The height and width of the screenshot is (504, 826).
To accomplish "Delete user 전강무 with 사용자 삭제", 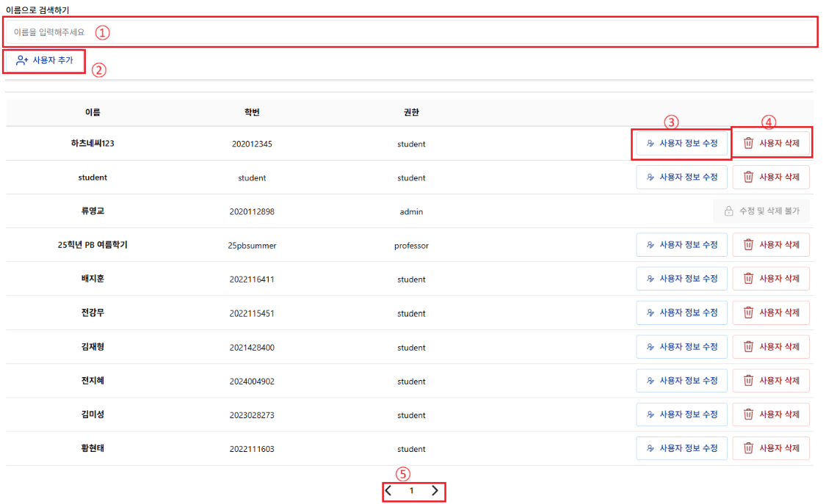I will click(771, 313).
